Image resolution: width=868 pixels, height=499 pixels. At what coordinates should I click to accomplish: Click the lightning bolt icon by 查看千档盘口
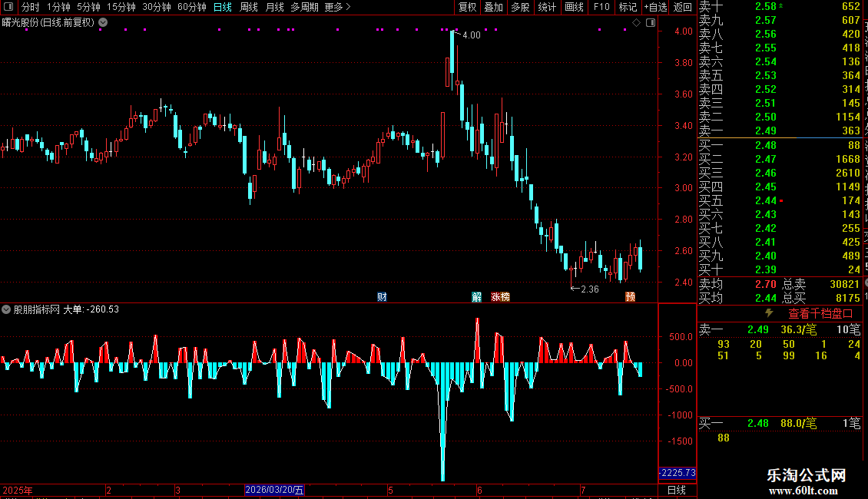769,313
